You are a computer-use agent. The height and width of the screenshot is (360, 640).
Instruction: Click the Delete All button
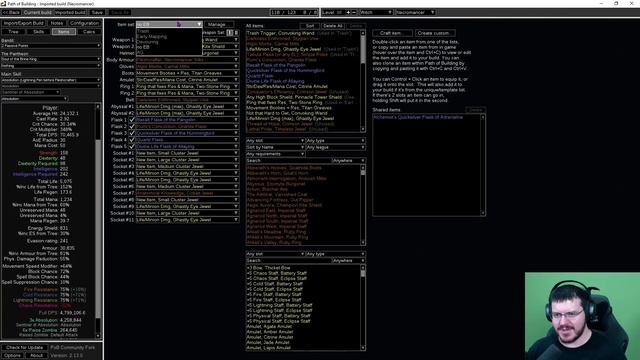click(x=333, y=26)
